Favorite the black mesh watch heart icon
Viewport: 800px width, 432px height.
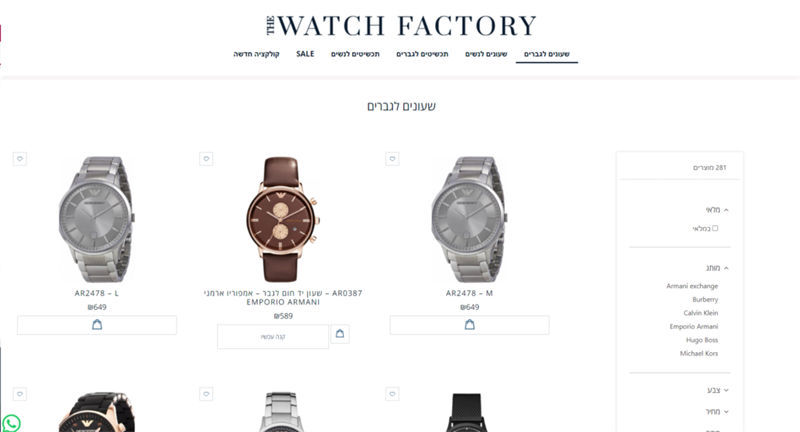pos(392,394)
